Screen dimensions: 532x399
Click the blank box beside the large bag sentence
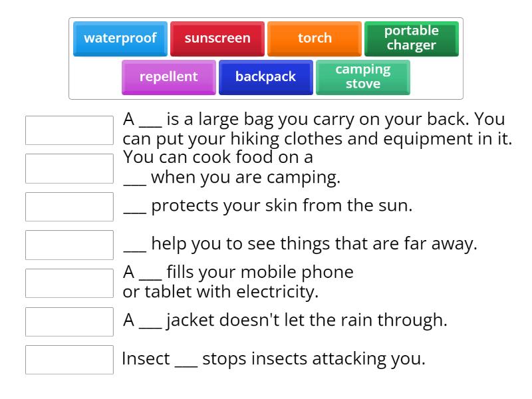pos(70,130)
